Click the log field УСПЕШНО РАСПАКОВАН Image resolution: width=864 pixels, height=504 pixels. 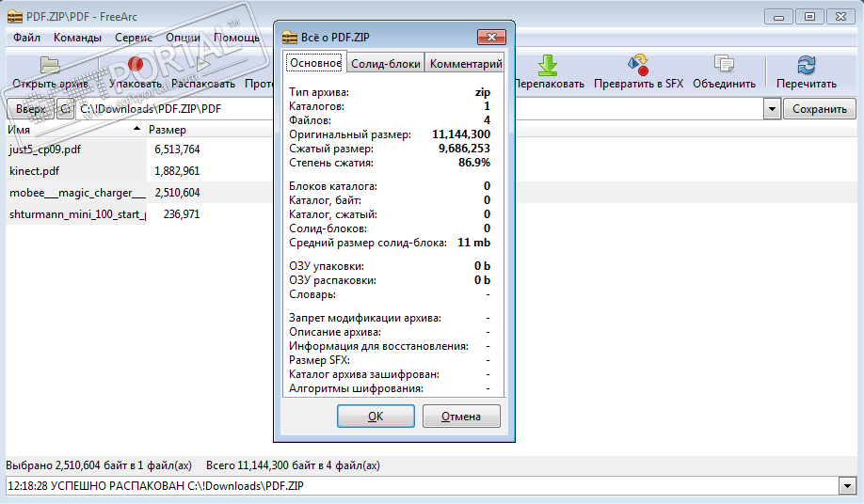pos(422,486)
